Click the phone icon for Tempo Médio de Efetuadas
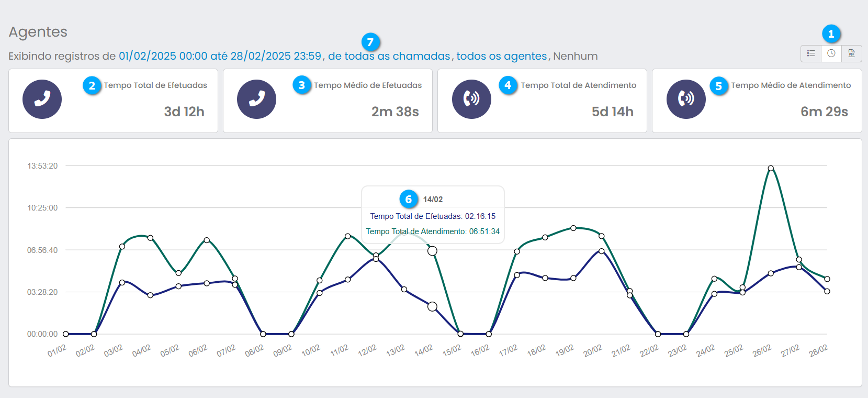Image resolution: width=868 pixels, height=398 pixels. [x=256, y=99]
